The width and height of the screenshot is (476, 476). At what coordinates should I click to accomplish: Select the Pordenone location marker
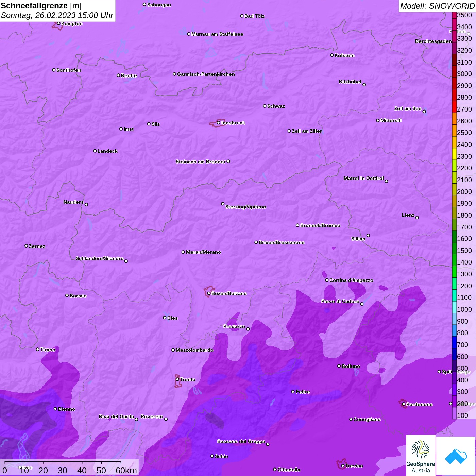[404, 404]
